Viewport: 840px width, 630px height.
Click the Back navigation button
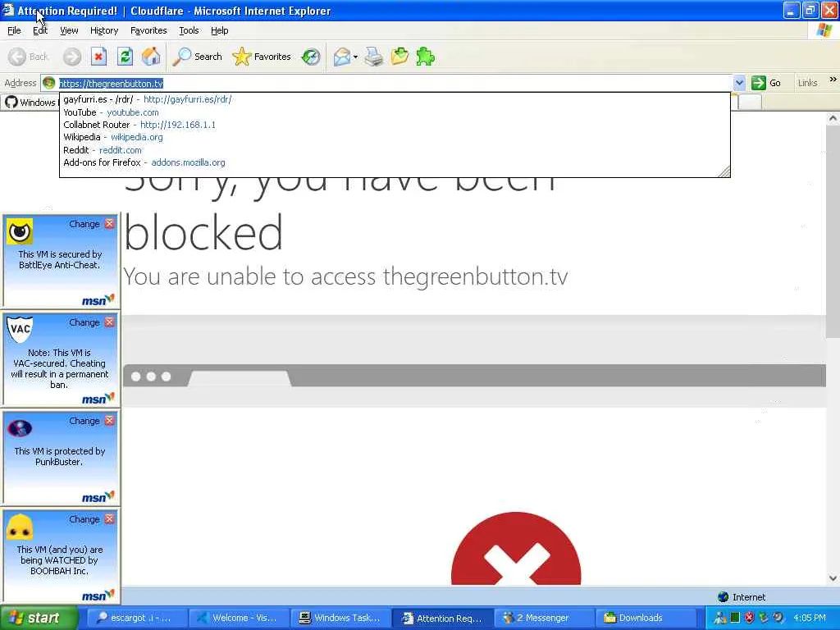point(29,57)
